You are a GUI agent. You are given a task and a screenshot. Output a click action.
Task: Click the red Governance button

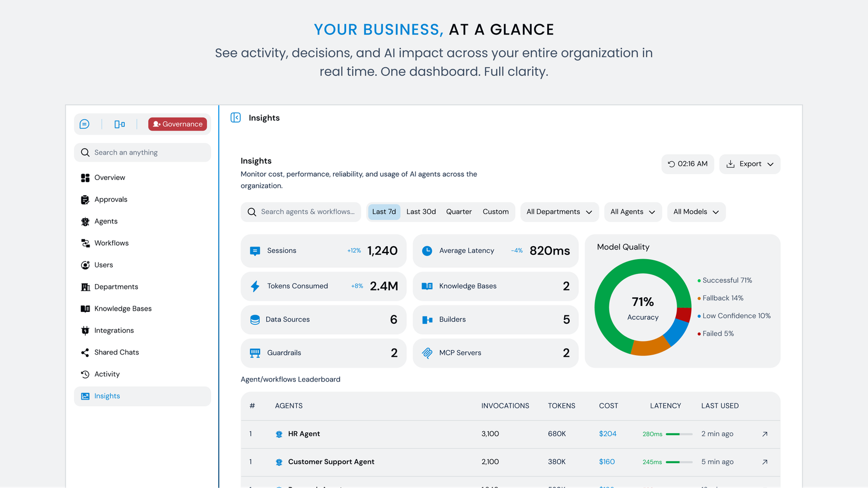[x=177, y=124]
